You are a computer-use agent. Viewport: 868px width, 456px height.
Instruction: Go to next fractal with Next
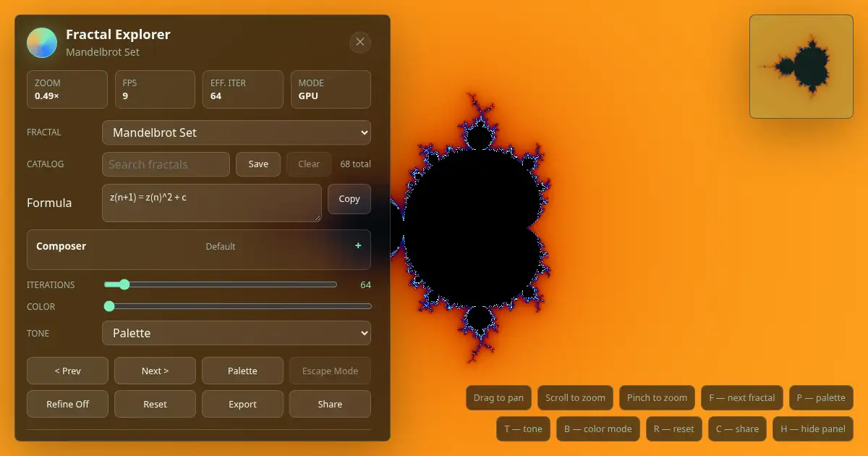click(155, 371)
